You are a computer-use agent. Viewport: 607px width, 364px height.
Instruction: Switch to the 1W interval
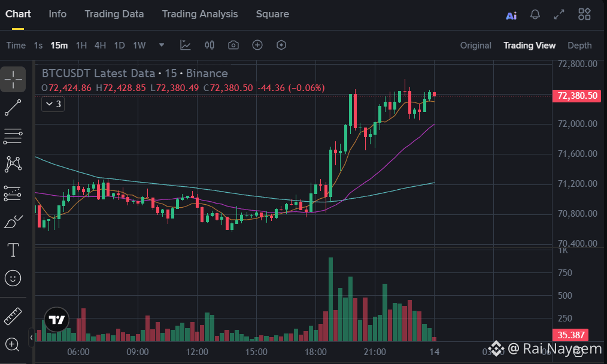[139, 45]
